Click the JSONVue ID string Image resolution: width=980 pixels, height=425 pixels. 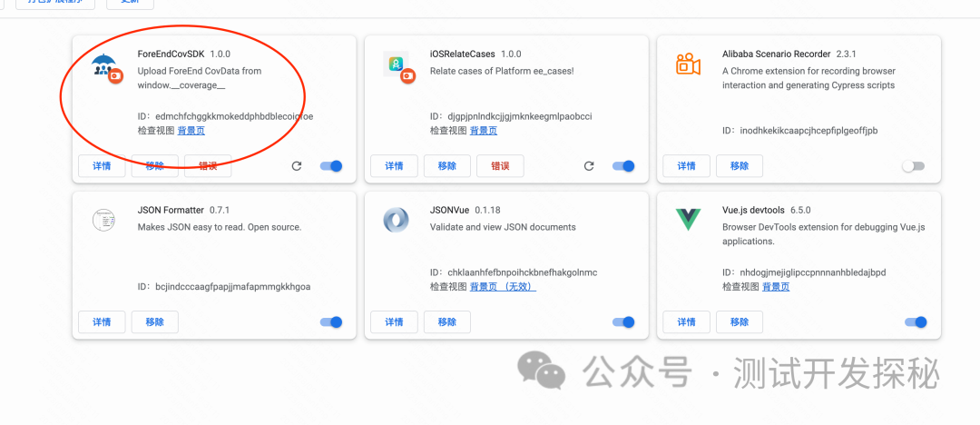tap(523, 272)
